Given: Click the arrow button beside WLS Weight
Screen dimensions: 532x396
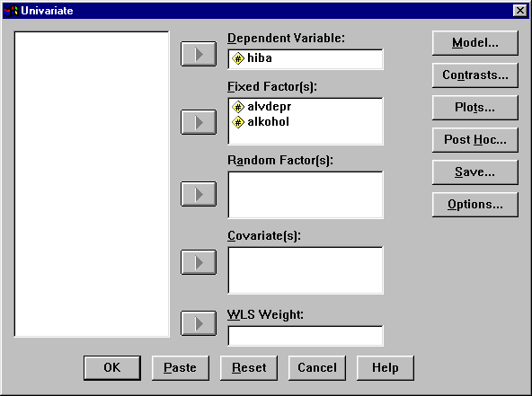Looking at the screenshot, I should pyautogui.click(x=199, y=323).
